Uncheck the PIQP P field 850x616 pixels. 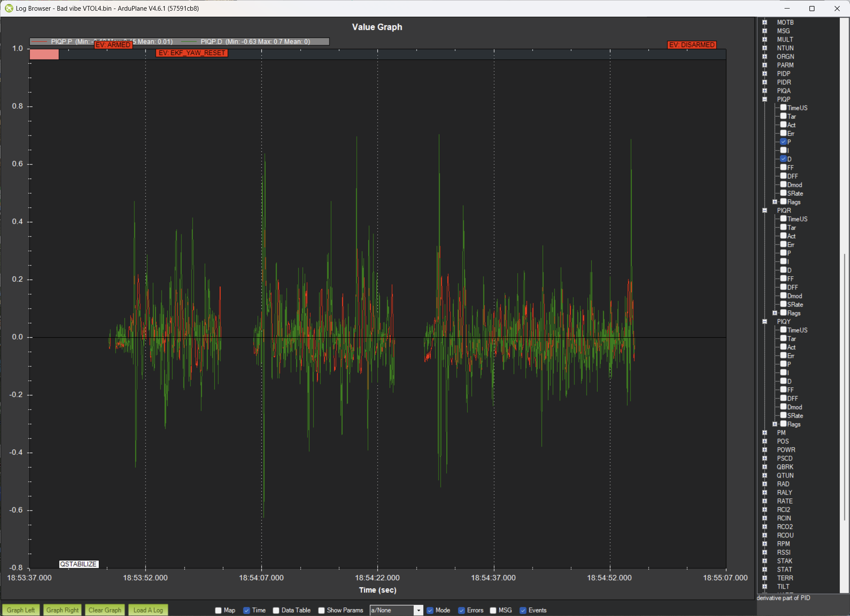tap(783, 142)
